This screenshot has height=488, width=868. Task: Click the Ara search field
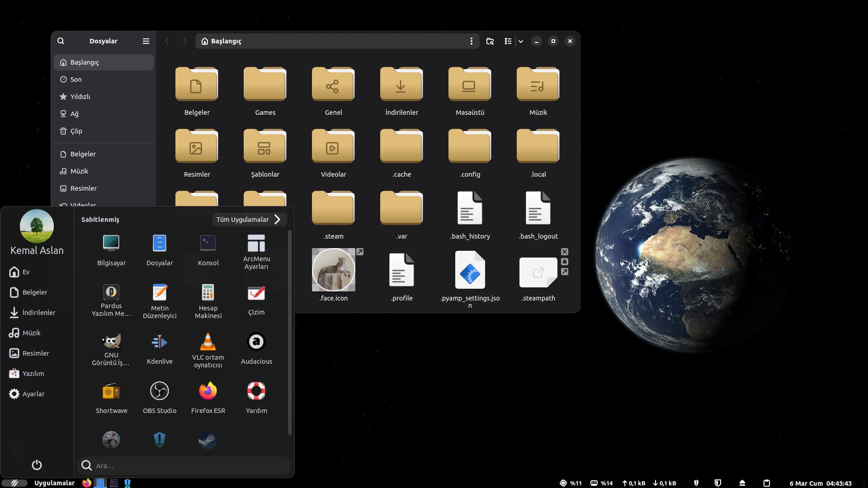(x=190, y=465)
